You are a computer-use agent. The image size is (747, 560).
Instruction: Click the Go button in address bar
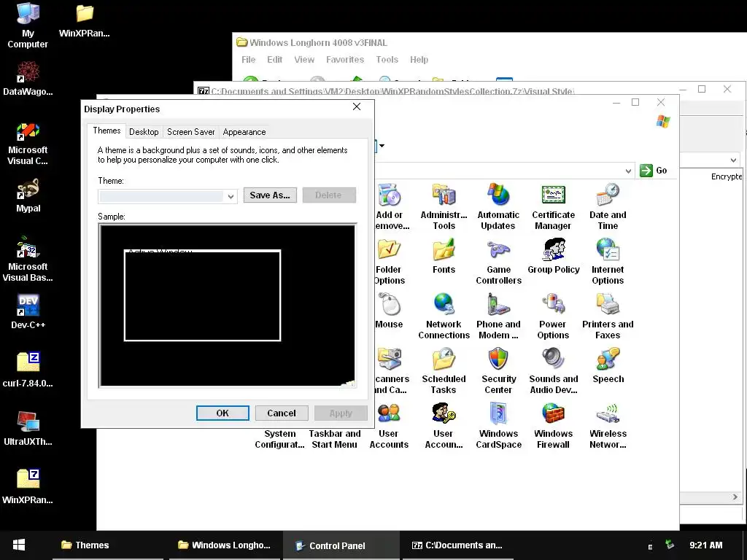pos(653,171)
